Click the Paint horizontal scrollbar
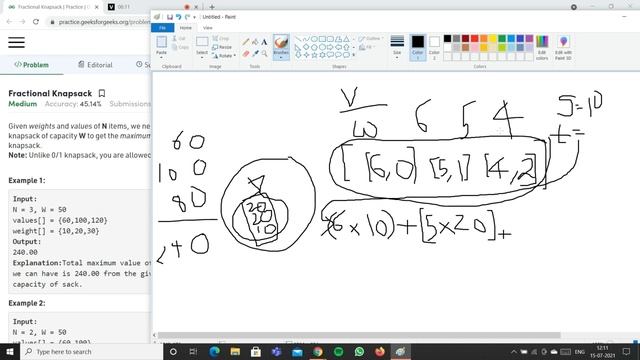The image size is (640, 360). 359,335
